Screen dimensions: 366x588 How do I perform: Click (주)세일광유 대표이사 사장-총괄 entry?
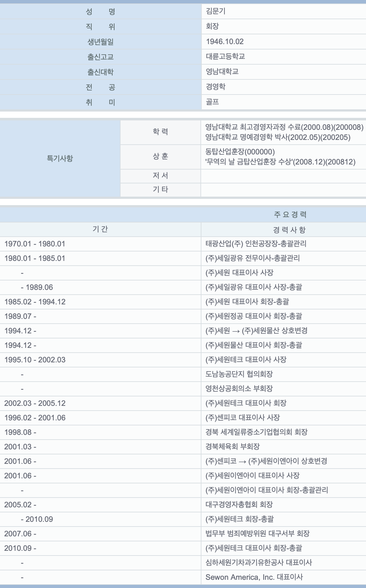pyautogui.click(x=254, y=287)
